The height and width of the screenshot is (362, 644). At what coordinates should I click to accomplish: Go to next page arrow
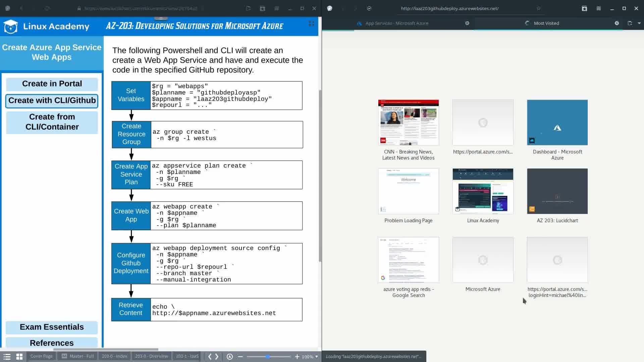tap(217, 357)
